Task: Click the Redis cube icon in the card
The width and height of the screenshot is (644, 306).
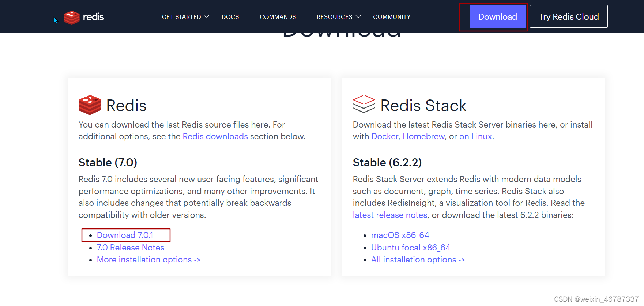Action: pos(90,105)
